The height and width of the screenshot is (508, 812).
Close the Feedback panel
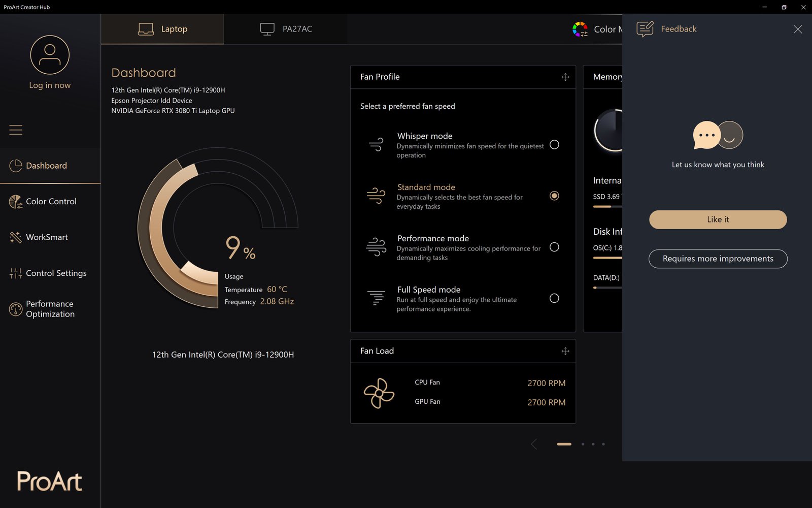(x=797, y=29)
